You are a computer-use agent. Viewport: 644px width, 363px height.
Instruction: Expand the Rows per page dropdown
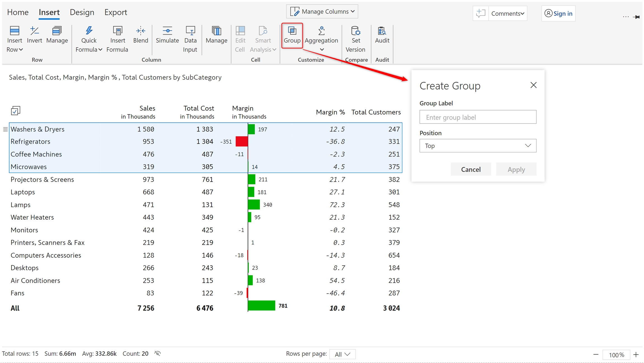[342, 354]
